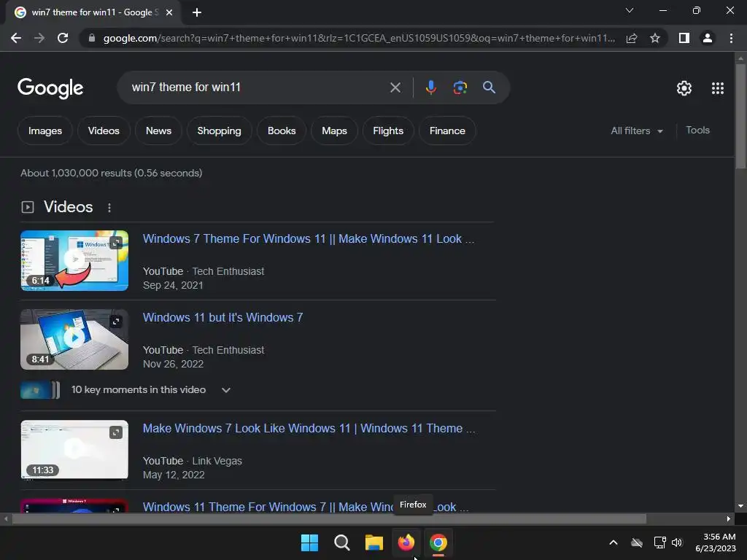Open a new browser tab

click(x=197, y=12)
